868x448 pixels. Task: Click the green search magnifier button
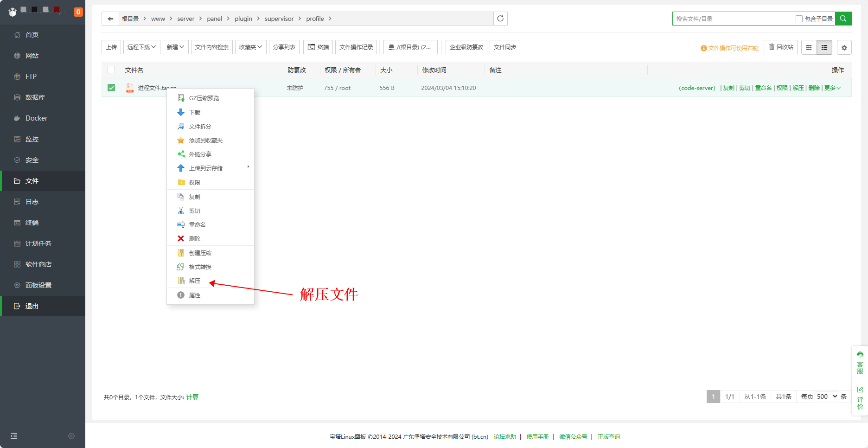click(843, 19)
